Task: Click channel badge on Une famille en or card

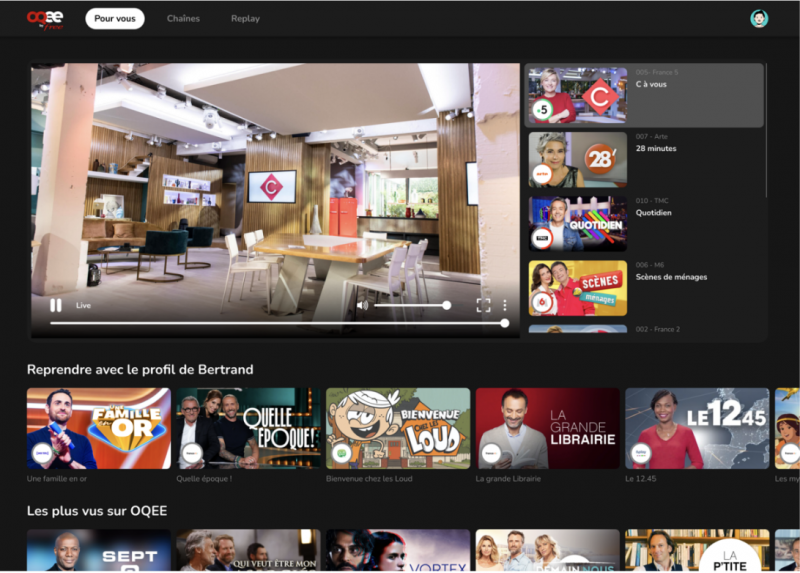Action: click(x=42, y=453)
